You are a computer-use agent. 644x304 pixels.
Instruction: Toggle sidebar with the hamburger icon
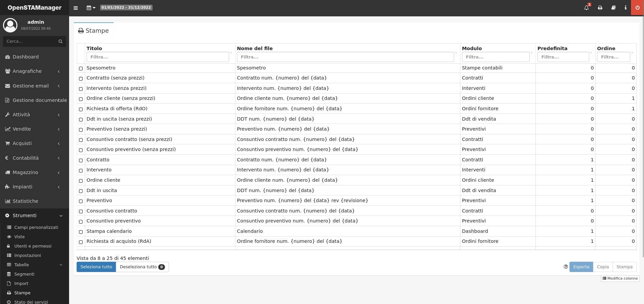pyautogui.click(x=76, y=8)
